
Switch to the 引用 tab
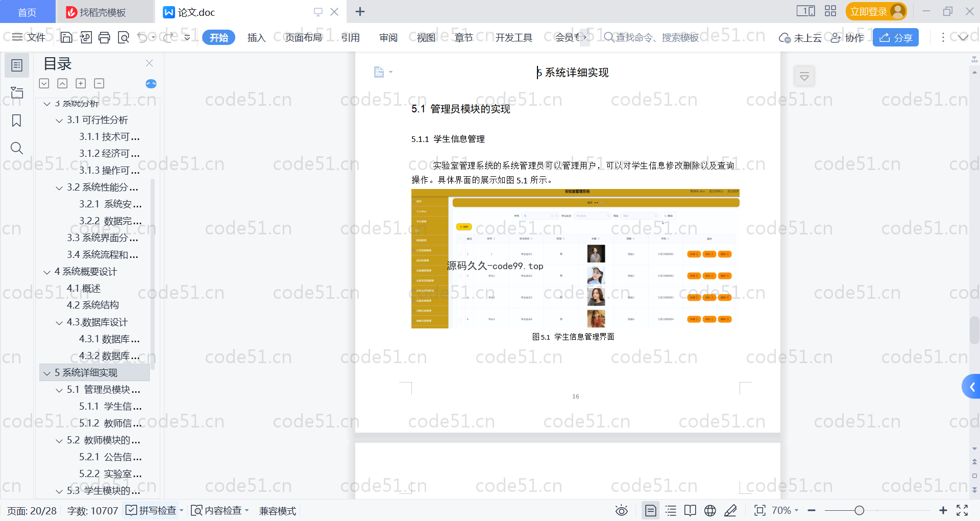click(x=351, y=37)
